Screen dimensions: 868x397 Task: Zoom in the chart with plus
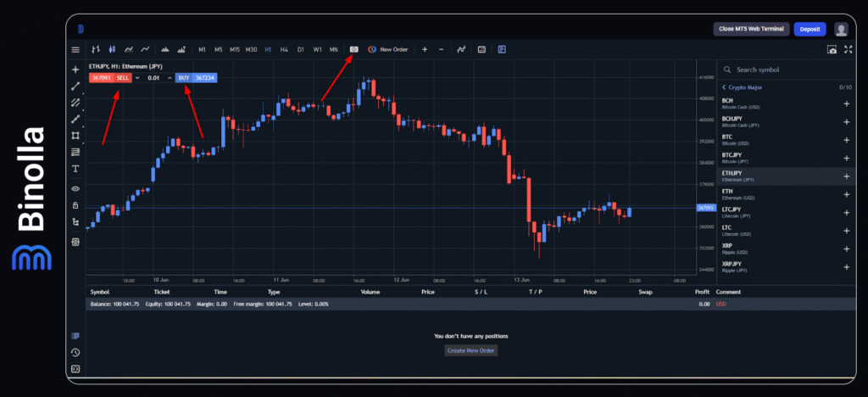425,49
